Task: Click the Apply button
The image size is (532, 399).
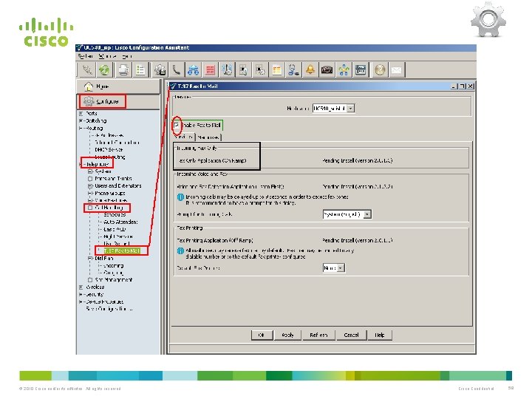Action: tap(287, 335)
